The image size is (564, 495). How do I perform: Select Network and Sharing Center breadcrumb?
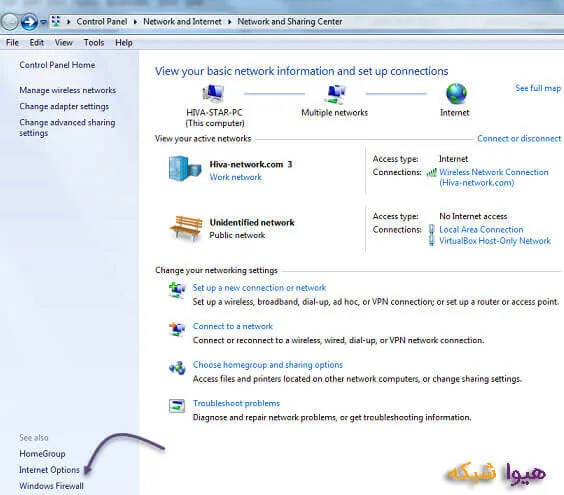tap(290, 22)
